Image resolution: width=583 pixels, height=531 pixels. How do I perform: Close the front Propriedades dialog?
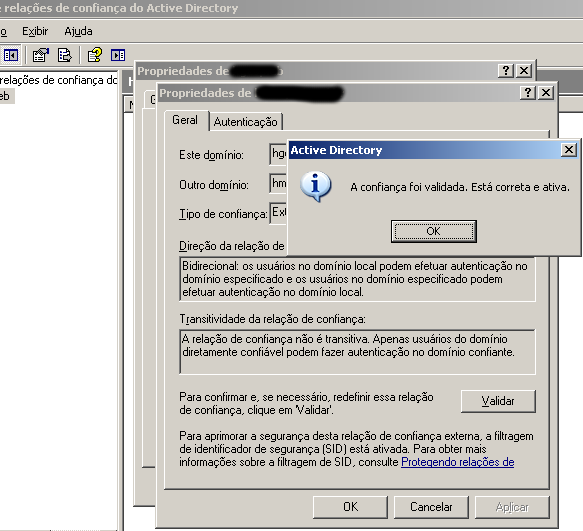(x=545, y=93)
